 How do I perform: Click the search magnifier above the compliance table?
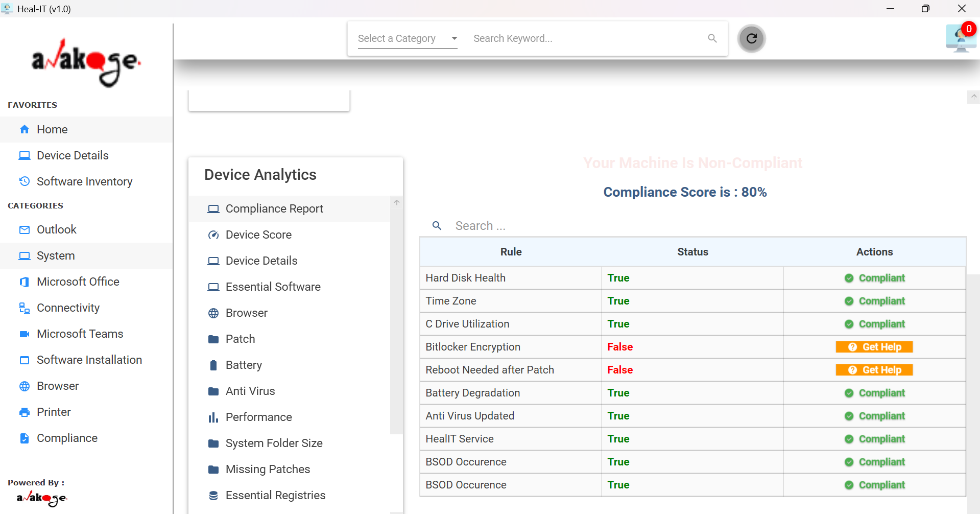point(437,225)
